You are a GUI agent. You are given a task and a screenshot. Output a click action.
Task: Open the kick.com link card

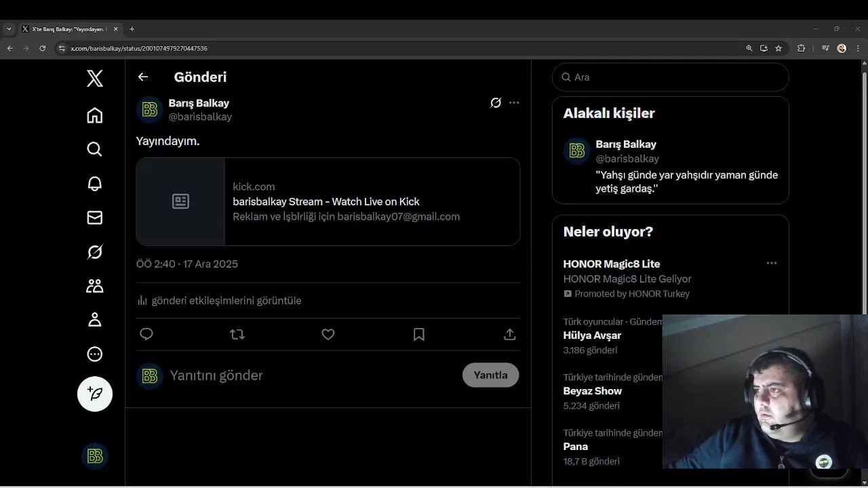pyautogui.click(x=328, y=201)
